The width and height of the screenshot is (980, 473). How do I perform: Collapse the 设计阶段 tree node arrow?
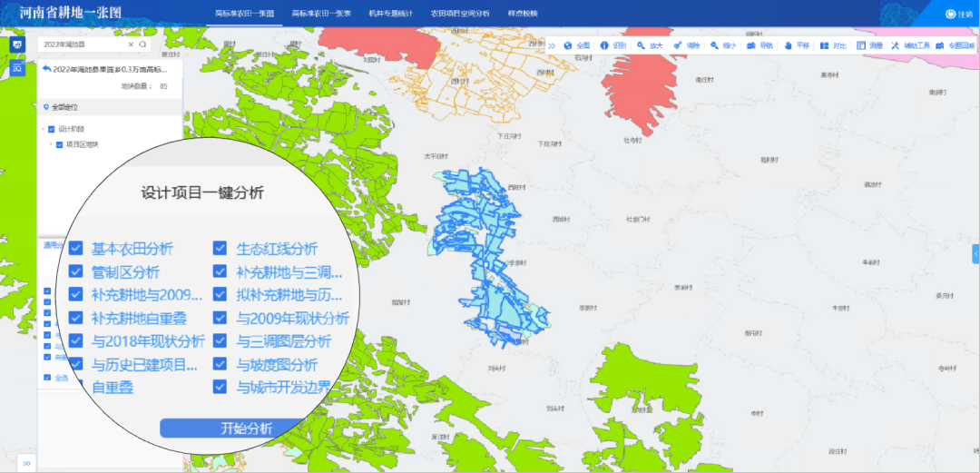point(44,130)
